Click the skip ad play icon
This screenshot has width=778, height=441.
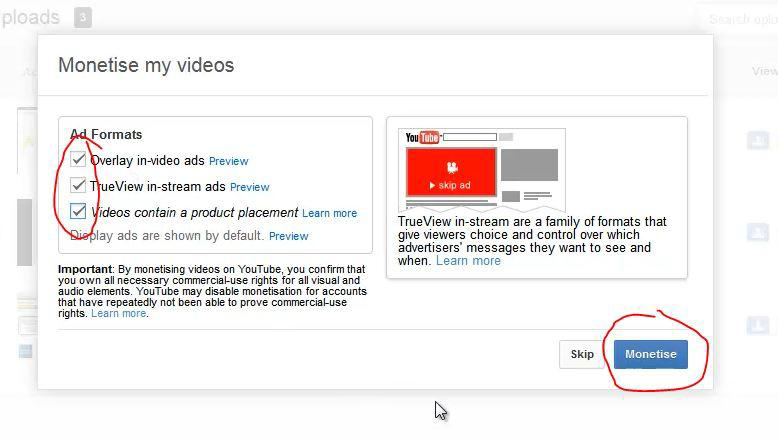432,186
